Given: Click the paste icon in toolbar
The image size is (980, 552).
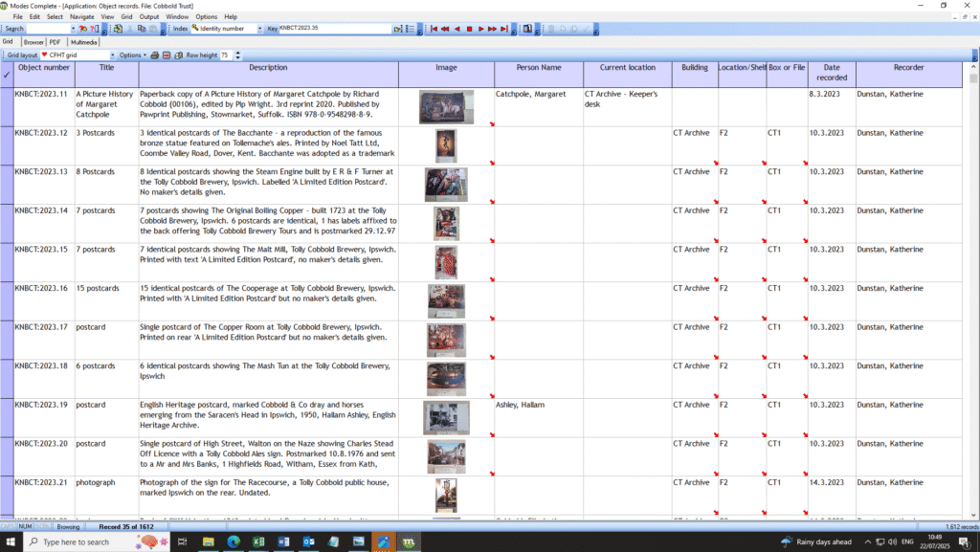Looking at the screenshot, I should coord(153,29).
